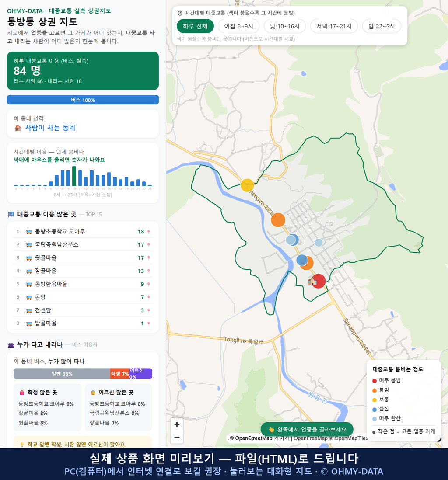The image size is (448, 480).
Task: Click the green peak bar at 10시 in chart
Action: 74,176
